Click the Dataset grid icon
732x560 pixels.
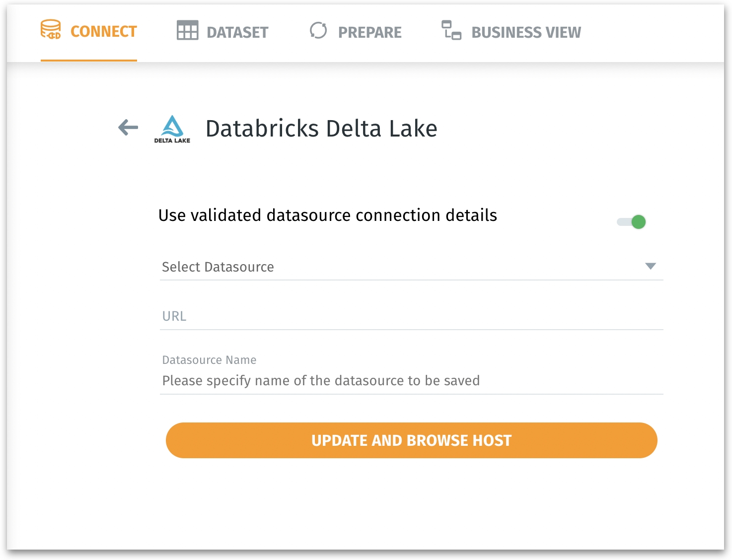pyautogui.click(x=187, y=31)
